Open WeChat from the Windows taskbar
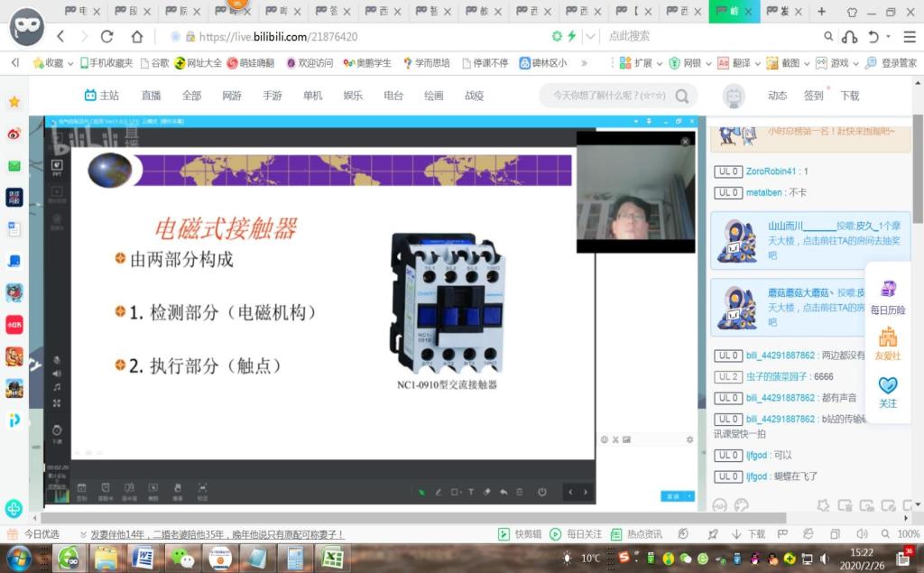The height and width of the screenshot is (573, 924). [184, 559]
